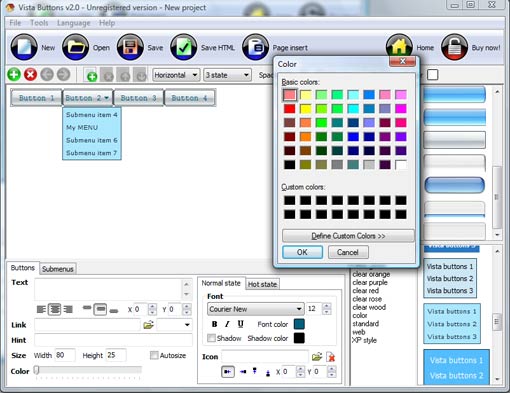The image size is (510, 393).
Task: Toggle underline font style
Action: coord(240,324)
